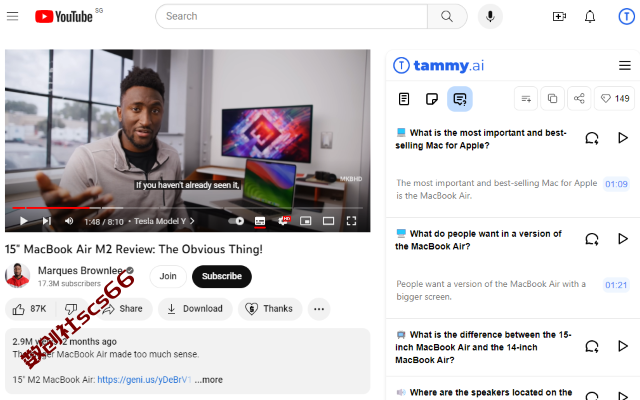Open the geni.us MacBook Air link
The width and height of the screenshot is (640, 400).
click(144, 380)
